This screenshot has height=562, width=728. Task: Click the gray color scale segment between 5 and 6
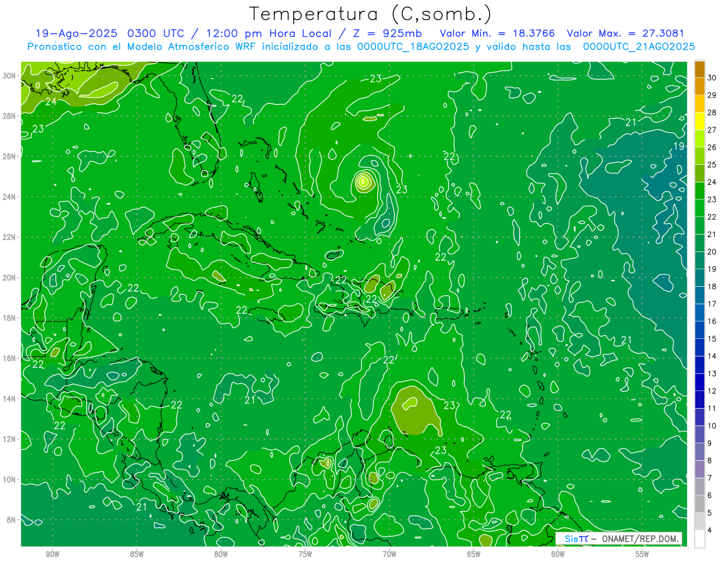tap(699, 504)
